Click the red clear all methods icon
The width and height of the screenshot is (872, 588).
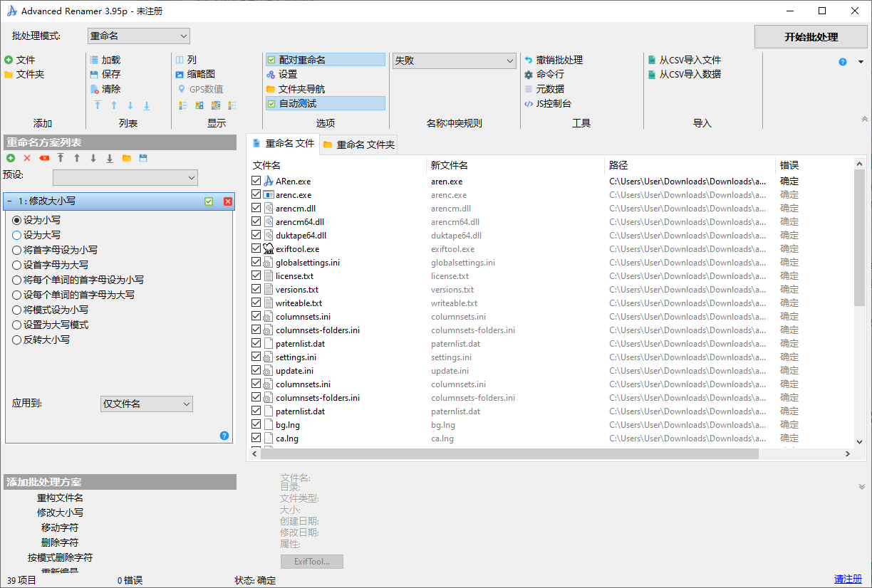(44, 158)
